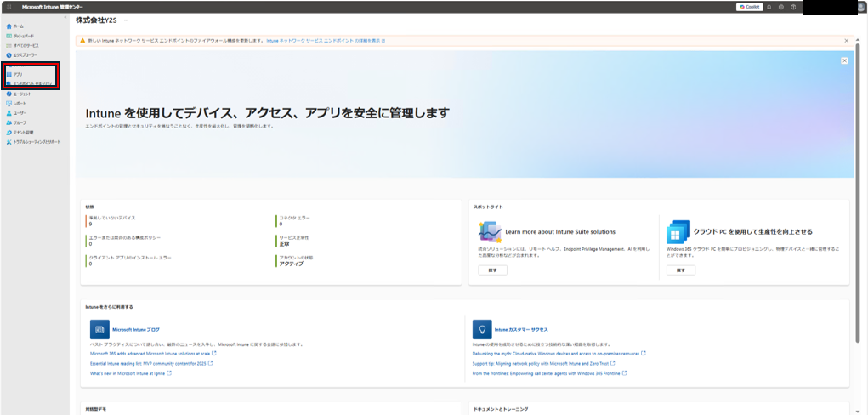Open the settings gear in header
The image size is (868, 415).
click(780, 7)
